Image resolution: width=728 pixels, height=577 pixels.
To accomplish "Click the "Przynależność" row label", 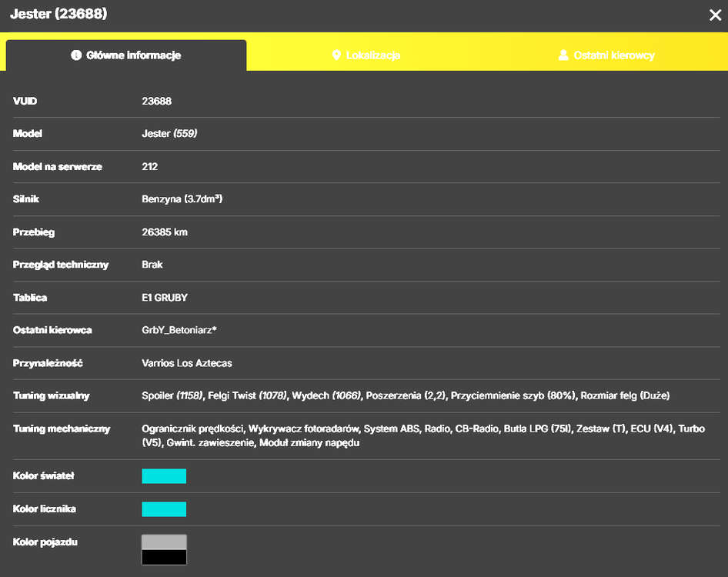I will coord(48,363).
